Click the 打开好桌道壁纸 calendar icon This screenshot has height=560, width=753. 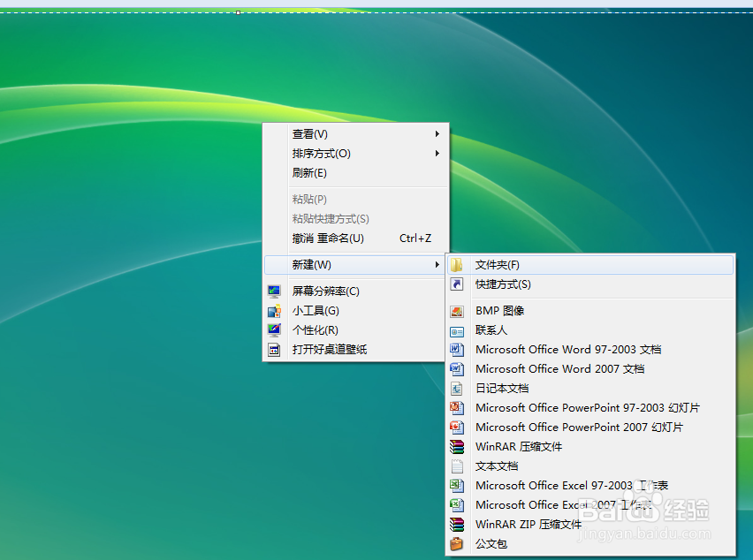[x=274, y=350]
